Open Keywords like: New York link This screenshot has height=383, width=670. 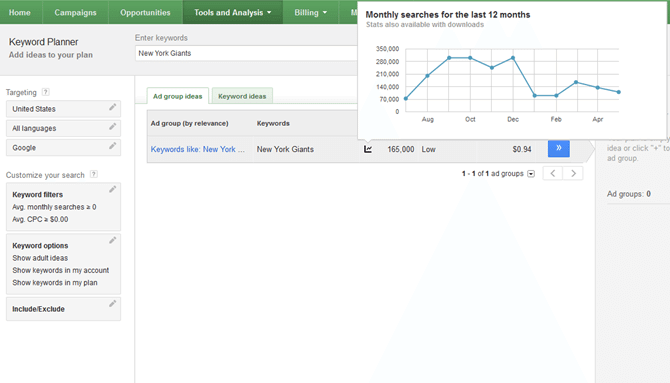tap(197, 149)
